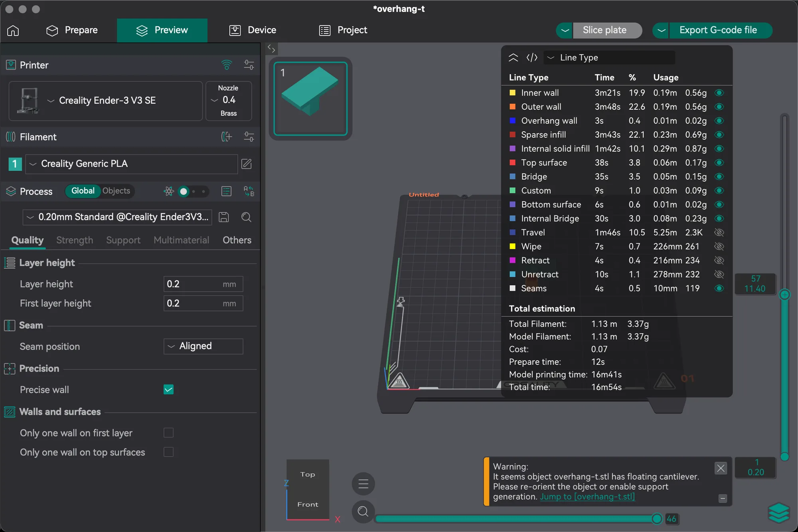Open Creality Generic PLA filament dropdown
The image size is (798, 532).
point(132,164)
